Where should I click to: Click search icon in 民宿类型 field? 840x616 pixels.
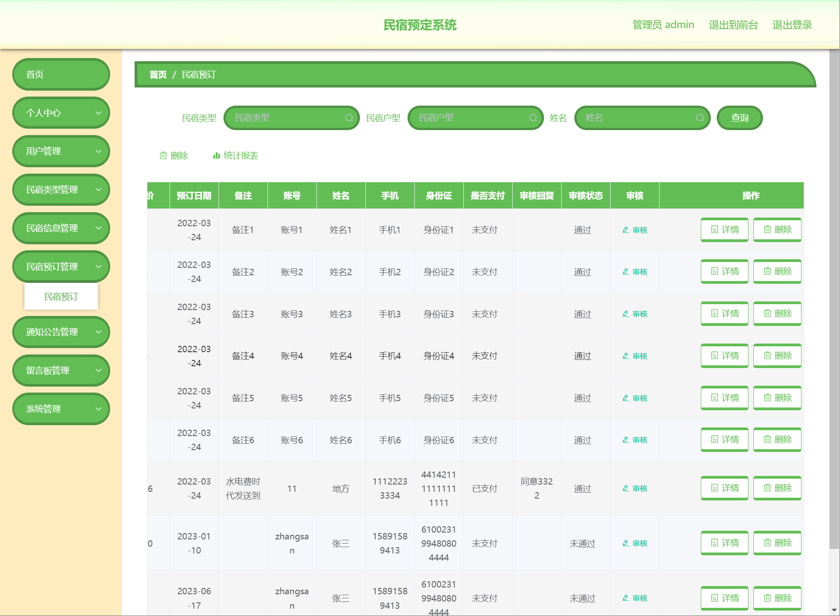click(x=349, y=118)
